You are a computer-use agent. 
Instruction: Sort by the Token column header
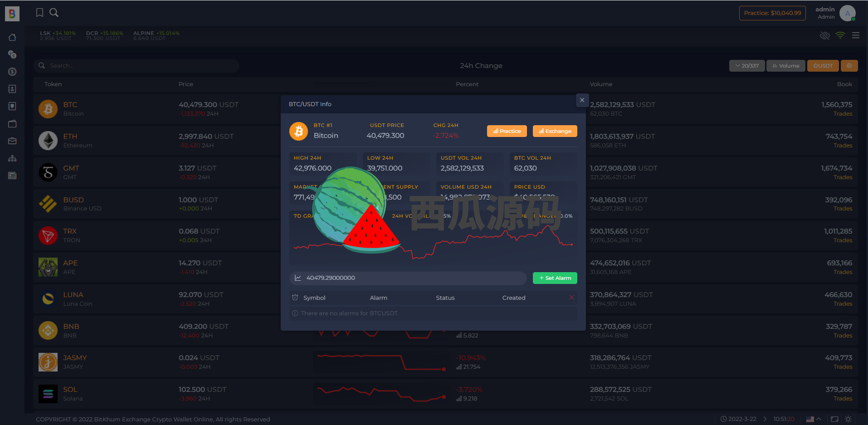tap(53, 84)
